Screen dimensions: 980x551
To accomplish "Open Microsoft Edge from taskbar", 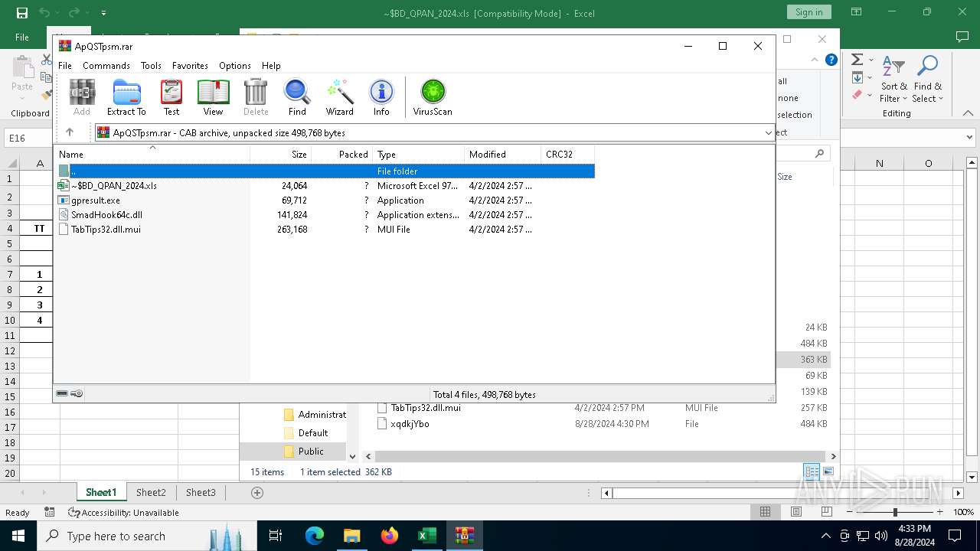I will (315, 536).
